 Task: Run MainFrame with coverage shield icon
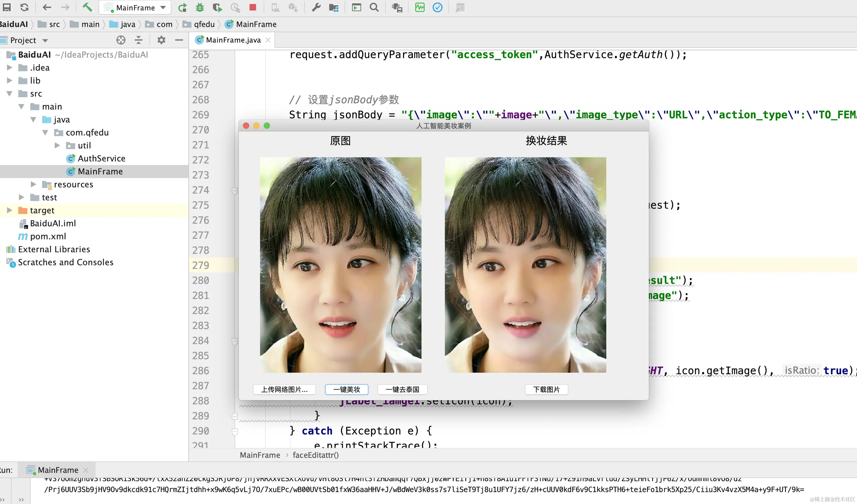217,7
